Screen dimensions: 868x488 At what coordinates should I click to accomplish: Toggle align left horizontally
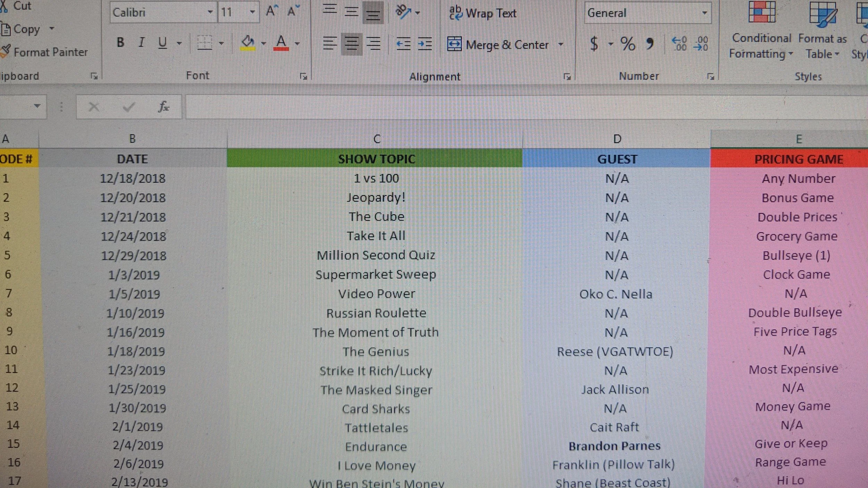pos(330,43)
